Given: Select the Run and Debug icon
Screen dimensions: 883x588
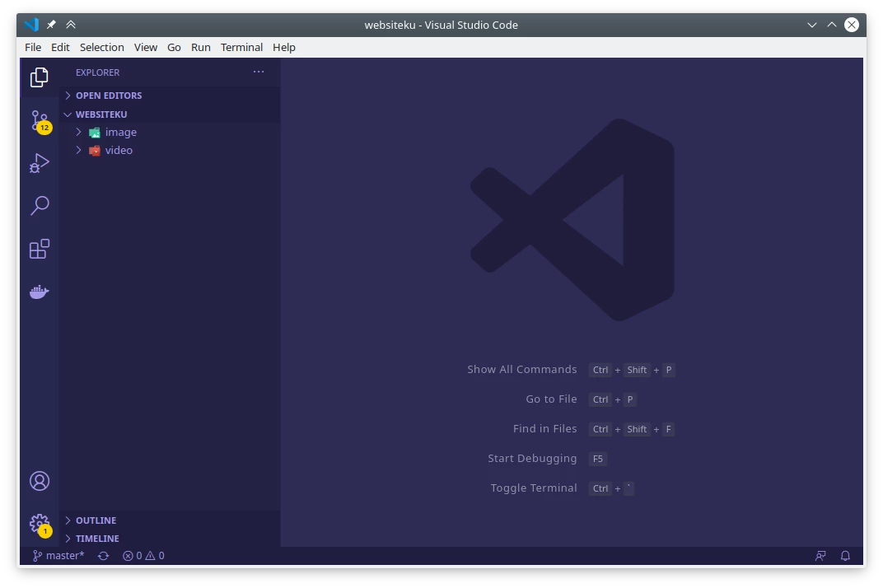Looking at the screenshot, I should click(x=39, y=163).
